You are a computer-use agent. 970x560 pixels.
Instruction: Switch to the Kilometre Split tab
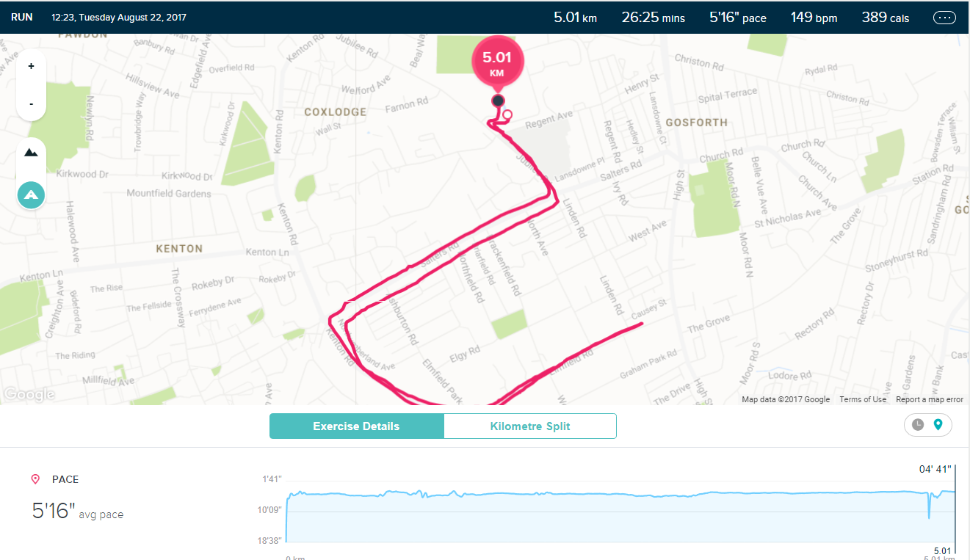530,426
